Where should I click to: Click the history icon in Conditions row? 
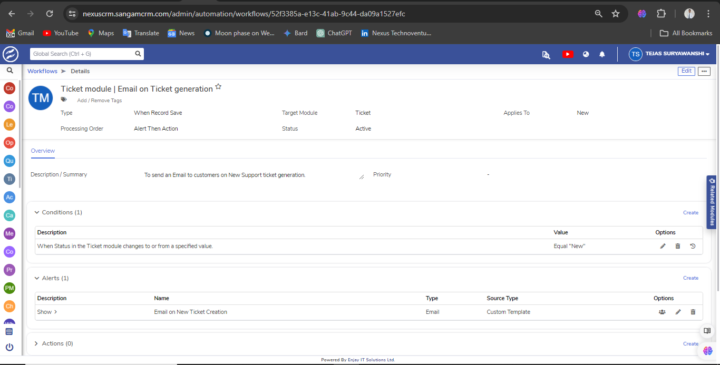pos(693,246)
